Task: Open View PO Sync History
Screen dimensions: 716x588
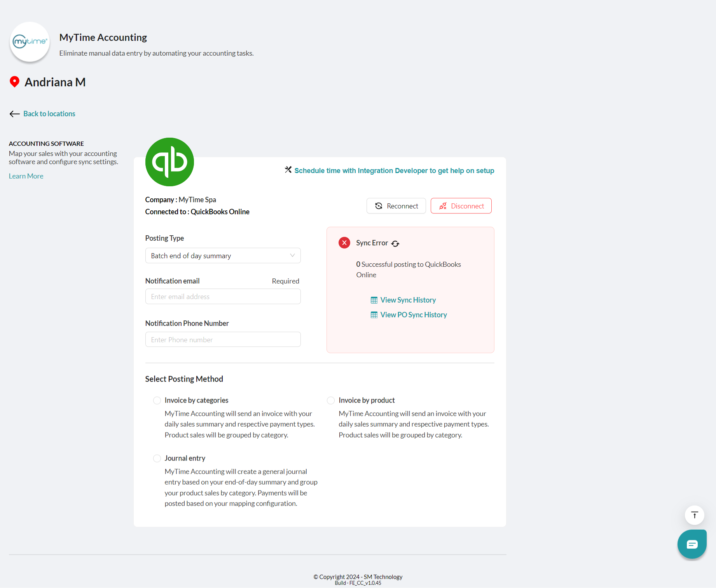Action: pyautogui.click(x=414, y=315)
